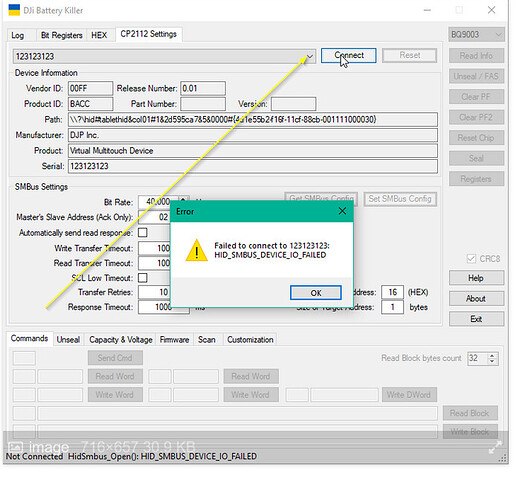522x500 pixels.
Task: Open the Scan tab
Action: [207, 340]
